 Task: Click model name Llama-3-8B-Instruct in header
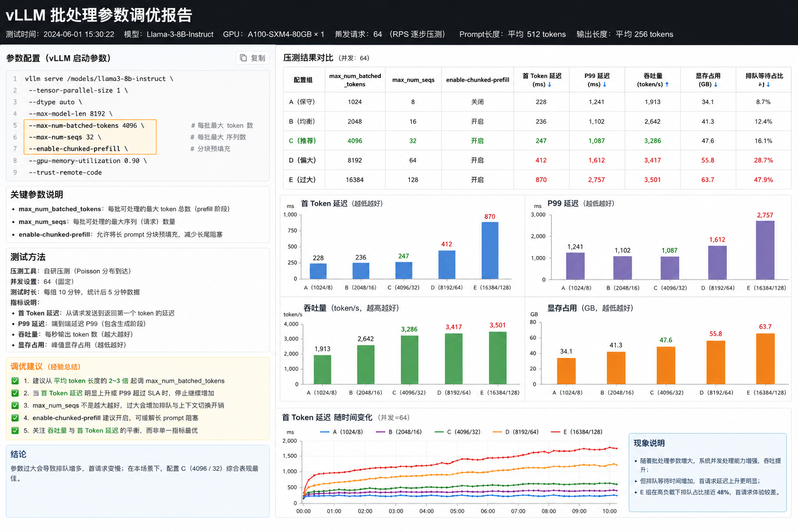click(x=180, y=34)
